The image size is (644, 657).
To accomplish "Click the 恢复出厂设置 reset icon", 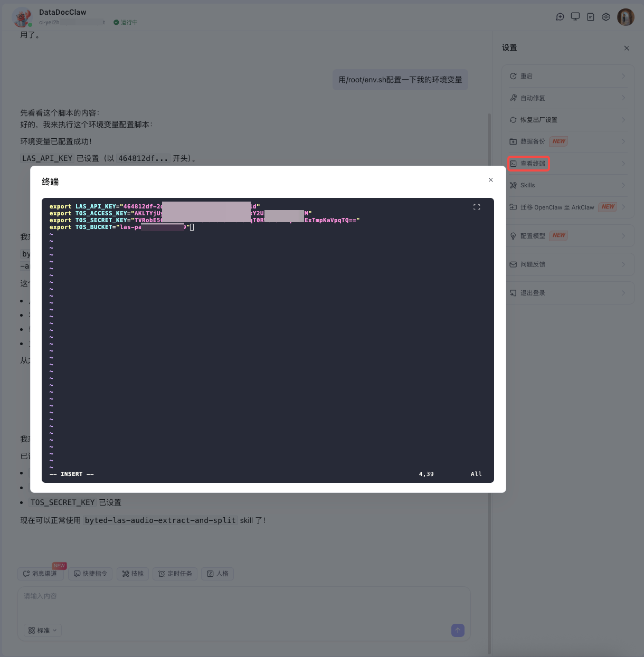I will (x=513, y=120).
